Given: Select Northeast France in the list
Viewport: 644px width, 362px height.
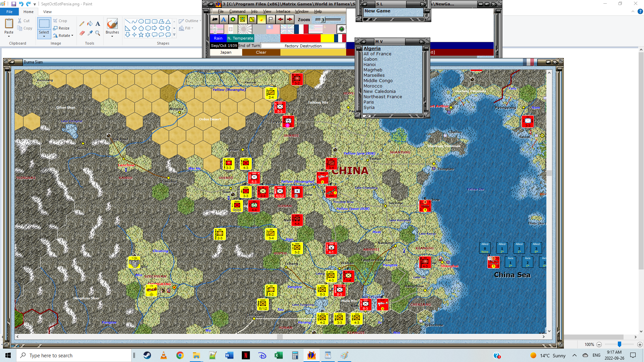Looking at the screenshot, I should point(382,97).
